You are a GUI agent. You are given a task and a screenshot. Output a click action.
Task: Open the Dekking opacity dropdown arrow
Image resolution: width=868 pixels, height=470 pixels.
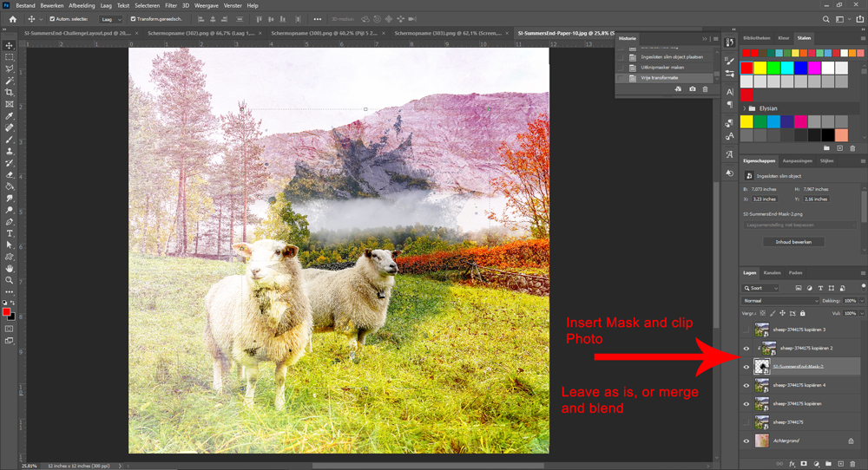tap(861, 301)
